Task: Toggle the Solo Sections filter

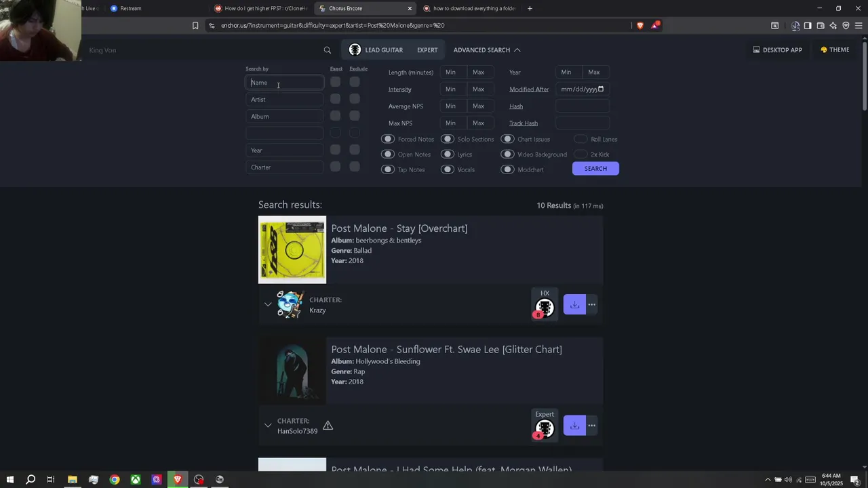Action: [448, 139]
